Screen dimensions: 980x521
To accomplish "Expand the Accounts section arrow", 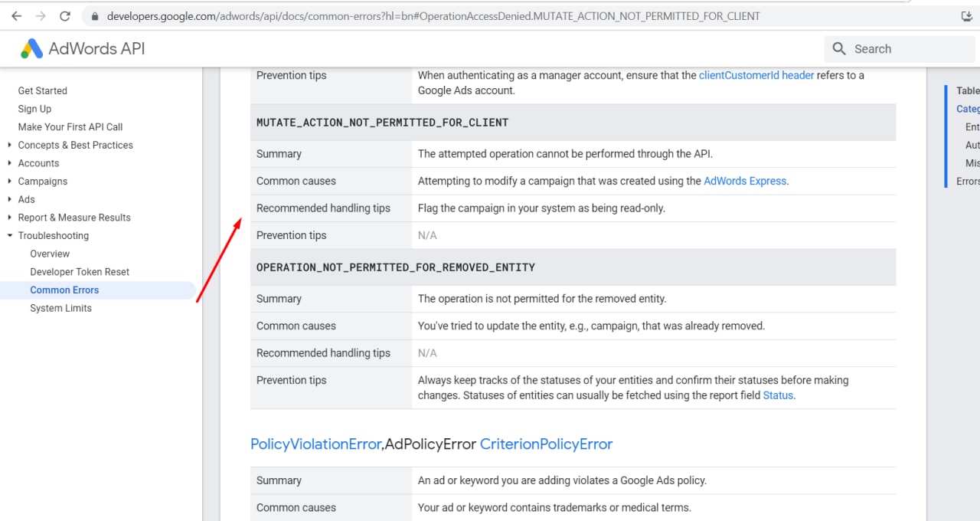I will point(9,163).
